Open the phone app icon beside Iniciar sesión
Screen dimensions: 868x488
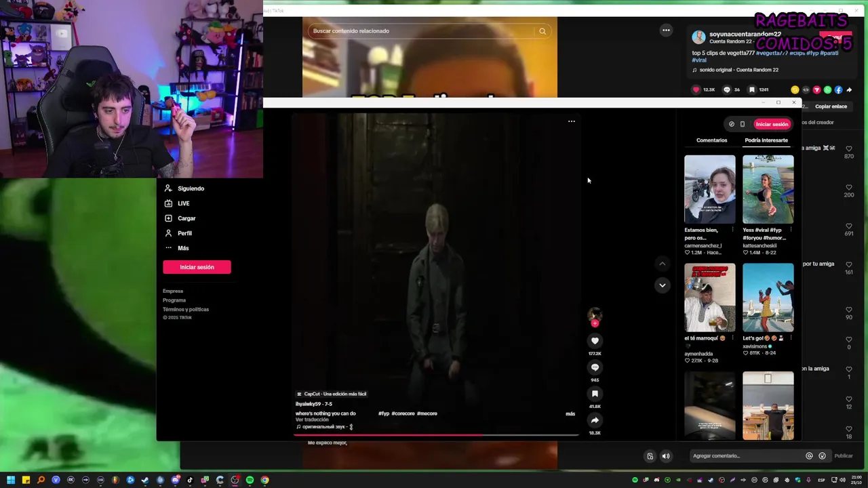(x=742, y=124)
